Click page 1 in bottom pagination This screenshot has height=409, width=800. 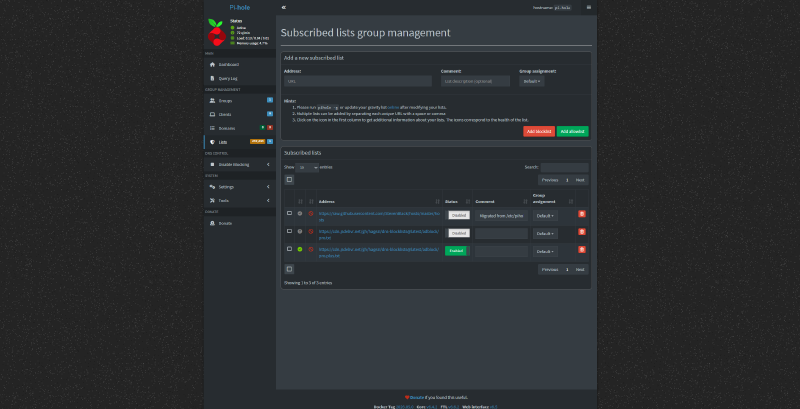[567, 269]
